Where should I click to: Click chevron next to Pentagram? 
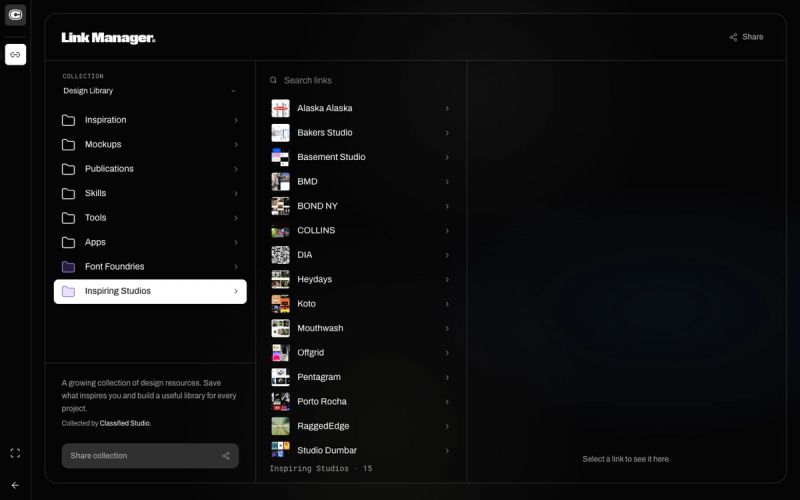point(447,378)
